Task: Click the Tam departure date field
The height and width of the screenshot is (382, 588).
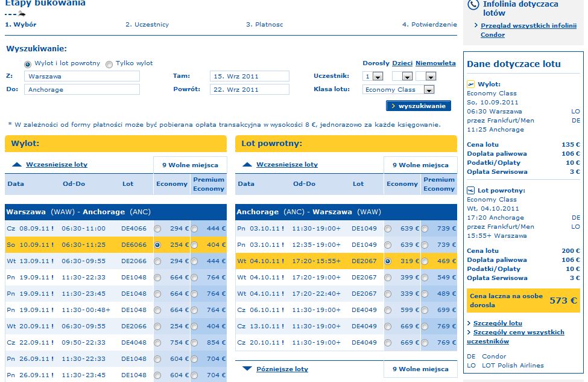Action: (250, 76)
